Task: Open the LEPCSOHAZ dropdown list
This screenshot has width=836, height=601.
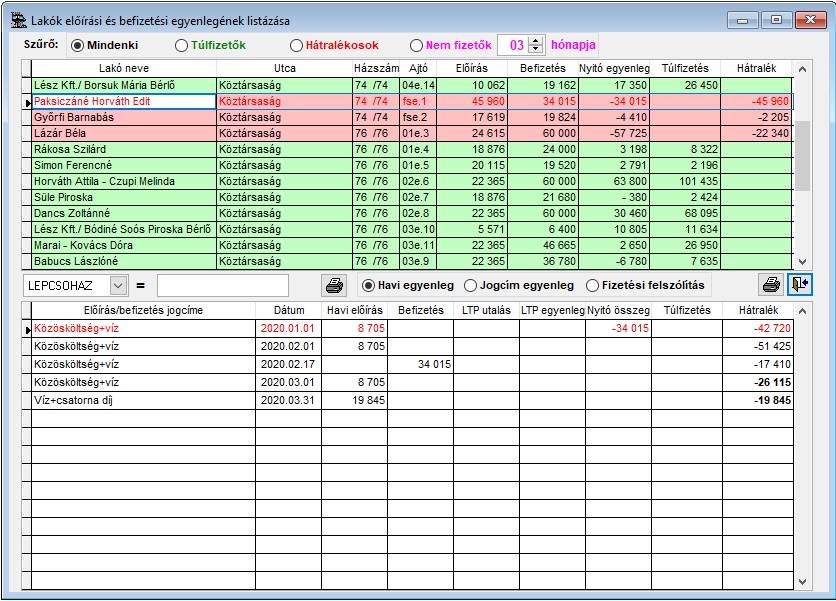Action: tap(119, 286)
